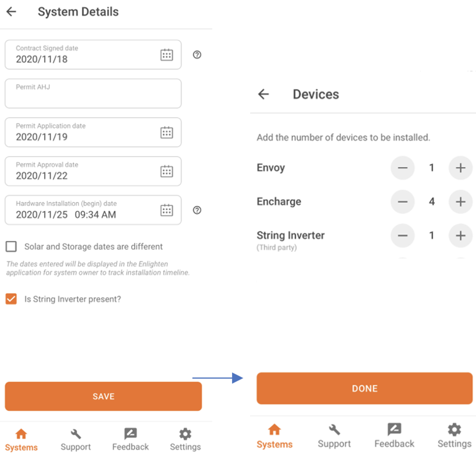Viewport: 476px width, 455px height.
Task: View help for Contract Signed date
Action: [x=197, y=55]
